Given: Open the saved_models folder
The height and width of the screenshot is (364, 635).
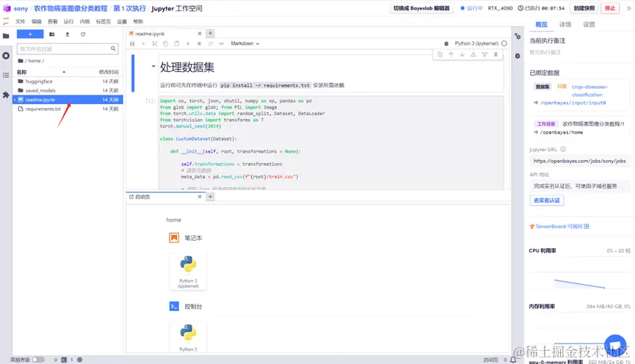Looking at the screenshot, I should pyautogui.click(x=68, y=91).
